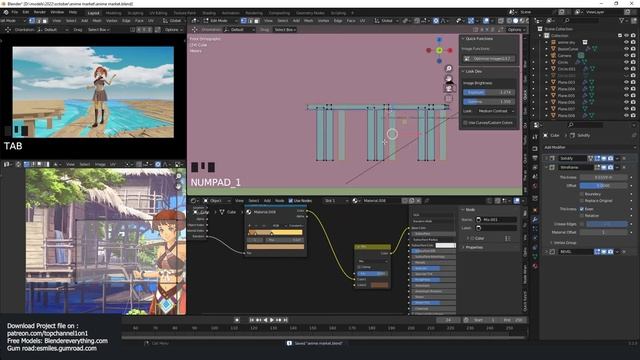Expand the BEVEL modifier panel
This screenshot has height=360, width=640.
click(546, 252)
